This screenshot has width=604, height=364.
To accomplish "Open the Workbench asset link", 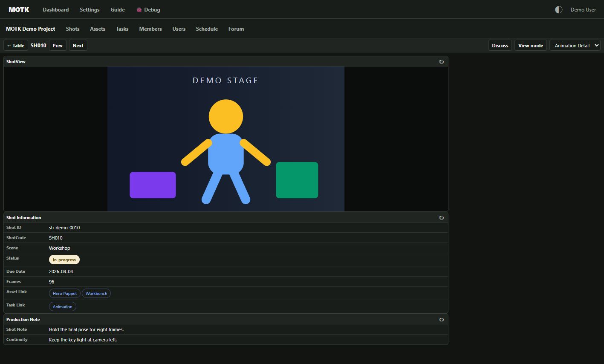I will click(96, 294).
